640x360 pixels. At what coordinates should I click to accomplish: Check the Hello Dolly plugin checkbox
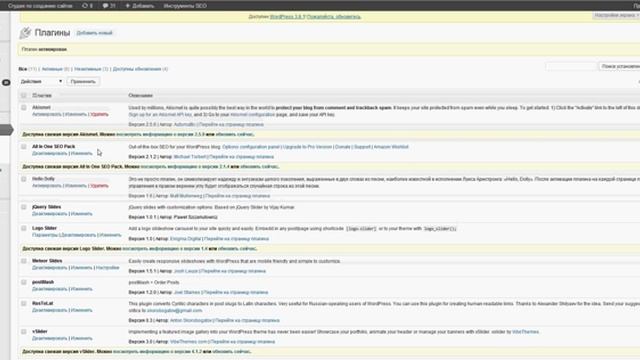coord(24,179)
